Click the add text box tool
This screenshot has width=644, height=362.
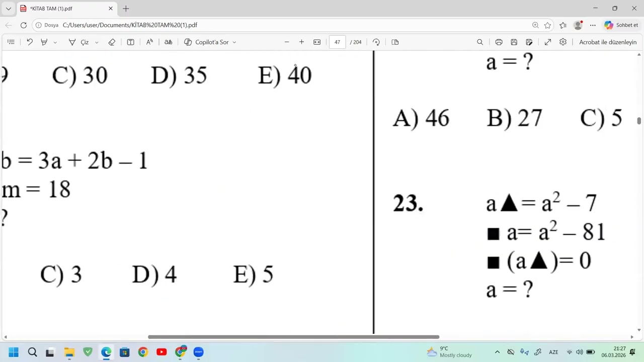point(131,42)
